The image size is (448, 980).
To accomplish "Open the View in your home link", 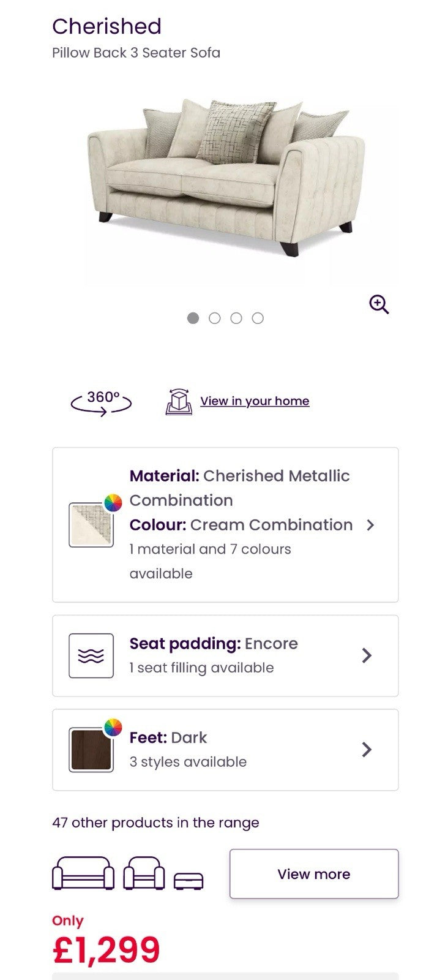I will (x=255, y=401).
